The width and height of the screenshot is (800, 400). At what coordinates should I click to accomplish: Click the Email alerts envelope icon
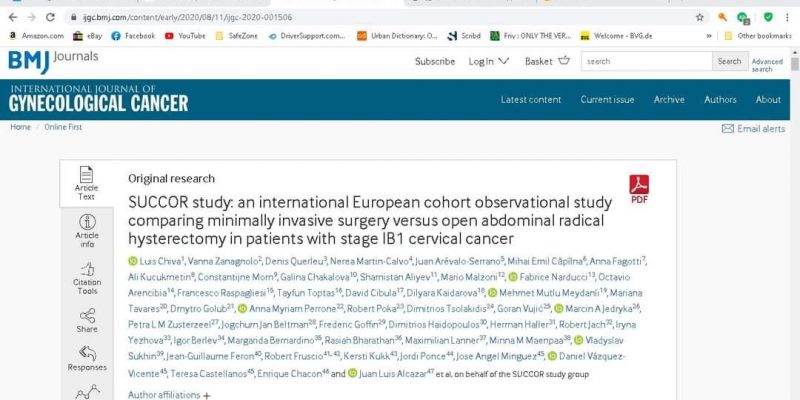727,129
